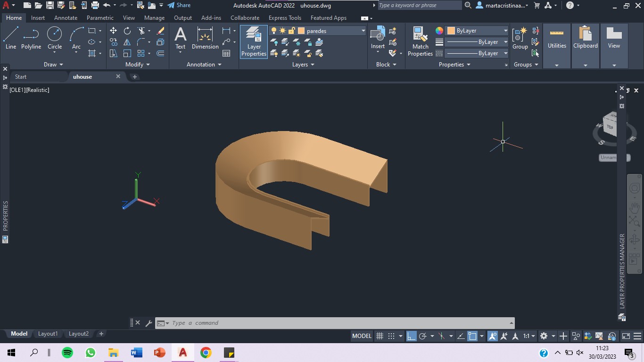Viewport: 644px width, 362px height.
Task: Click the Share button
Action: pos(179,5)
